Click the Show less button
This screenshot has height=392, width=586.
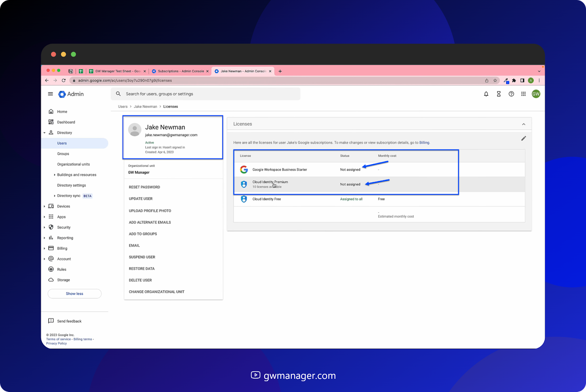(x=74, y=294)
